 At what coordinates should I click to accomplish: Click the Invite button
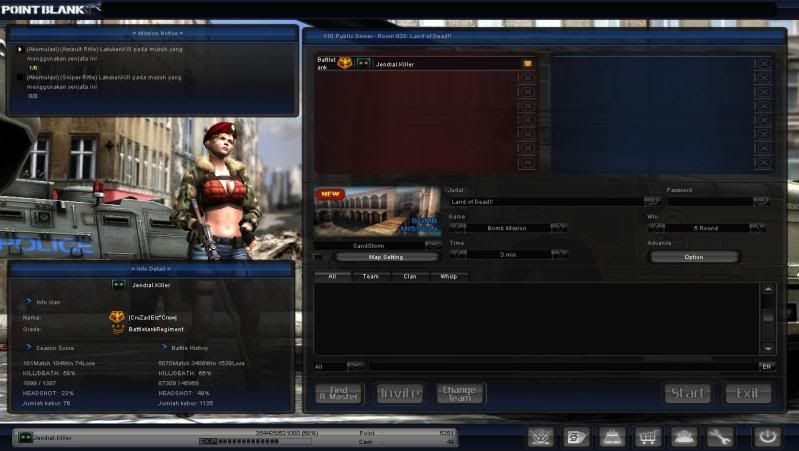tap(400, 393)
